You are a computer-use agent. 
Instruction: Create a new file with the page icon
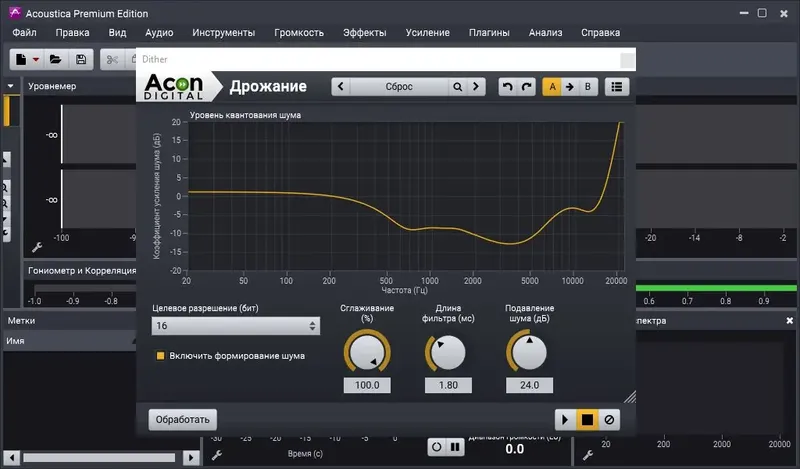(21, 60)
